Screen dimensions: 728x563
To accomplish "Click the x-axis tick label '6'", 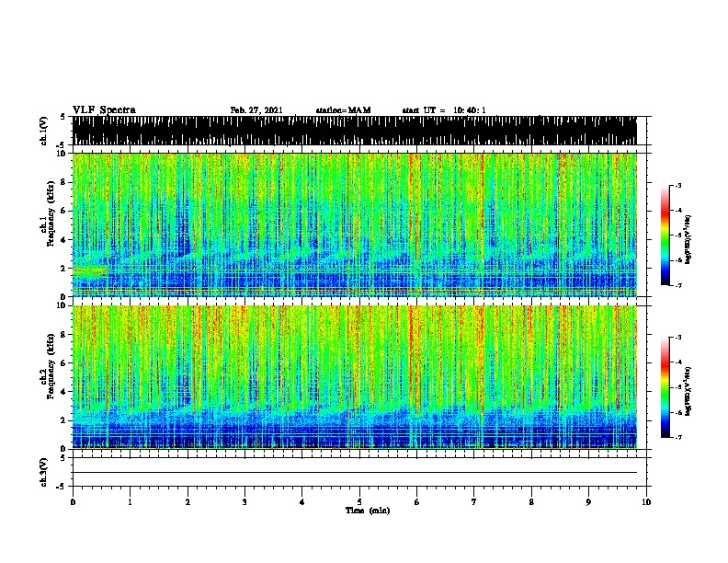I will click(x=417, y=502).
